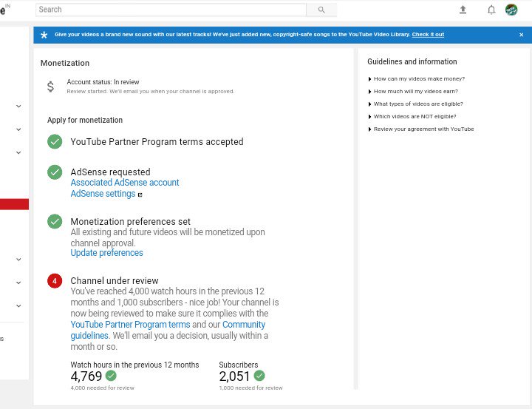Click the star icon in the banner
The height and width of the screenshot is (409, 532).
(44, 35)
